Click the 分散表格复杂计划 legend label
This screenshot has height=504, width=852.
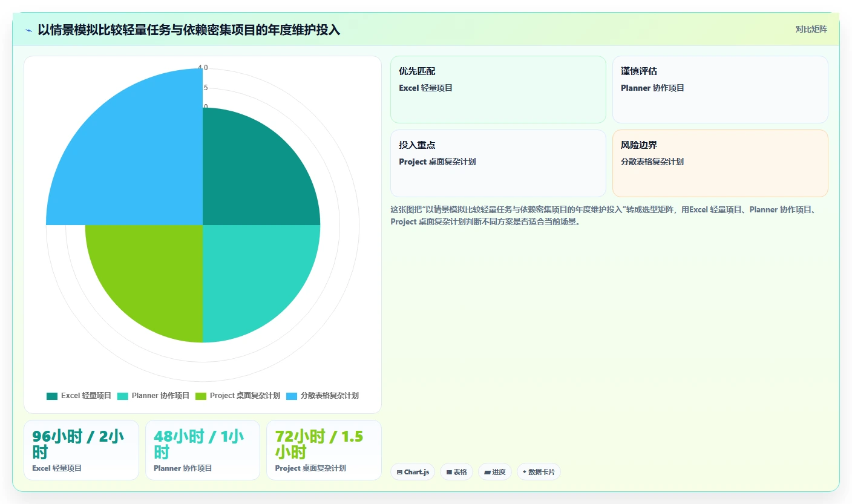click(x=329, y=396)
